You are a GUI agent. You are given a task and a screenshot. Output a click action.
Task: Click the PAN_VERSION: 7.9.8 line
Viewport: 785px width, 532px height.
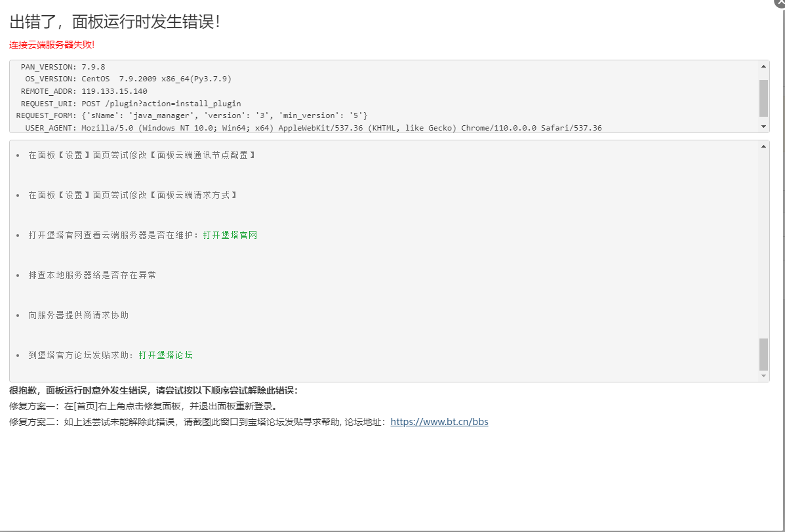(63, 67)
